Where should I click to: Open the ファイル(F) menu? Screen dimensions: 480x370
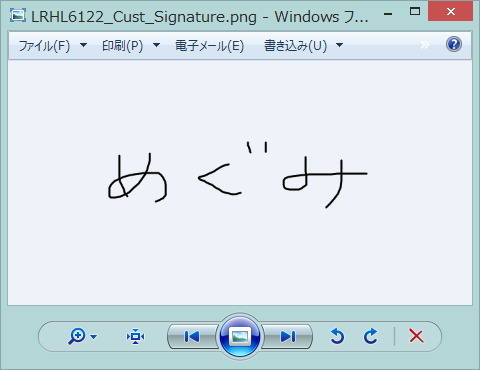click(x=44, y=46)
